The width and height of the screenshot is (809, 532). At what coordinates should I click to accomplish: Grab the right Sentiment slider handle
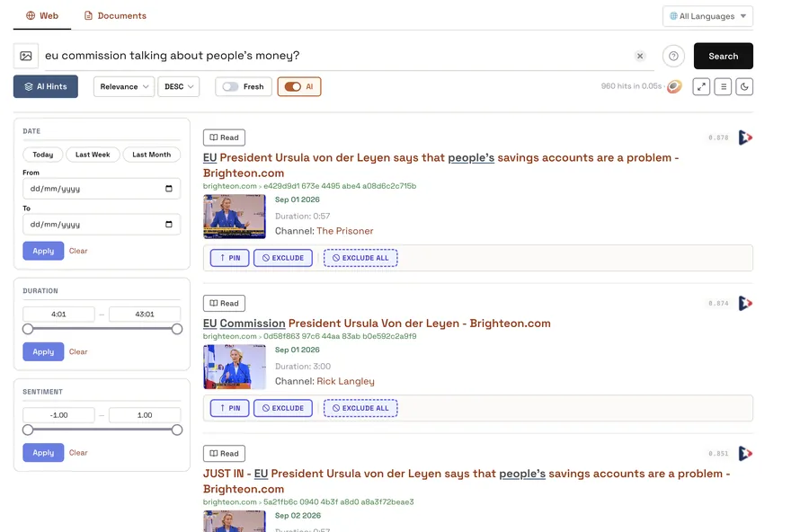point(177,430)
